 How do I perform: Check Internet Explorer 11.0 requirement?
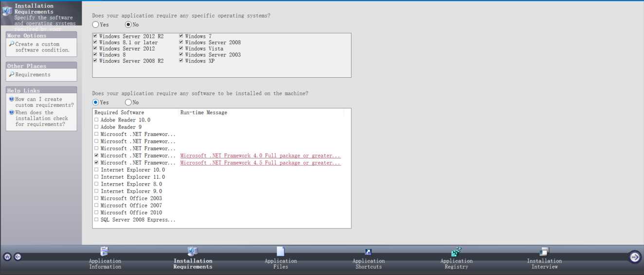[x=96, y=177]
